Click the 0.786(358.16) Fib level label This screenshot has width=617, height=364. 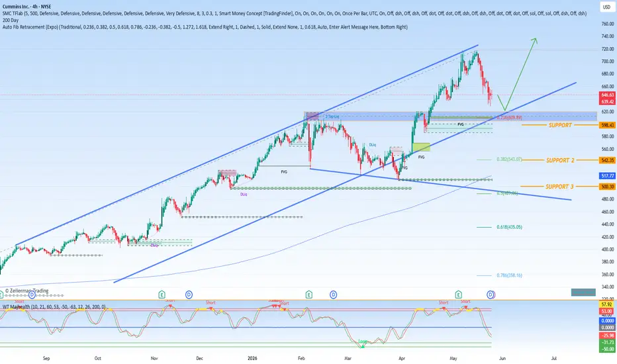pos(509,275)
